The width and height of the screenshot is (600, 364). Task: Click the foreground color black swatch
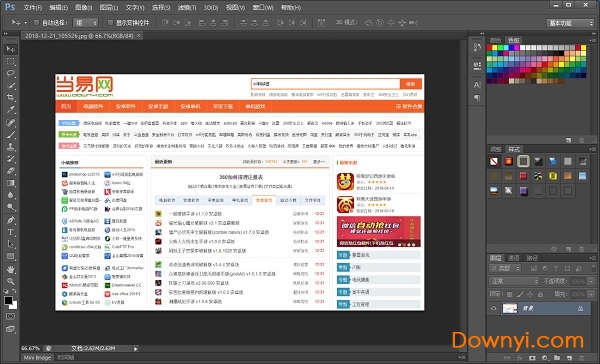click(8, 300)
